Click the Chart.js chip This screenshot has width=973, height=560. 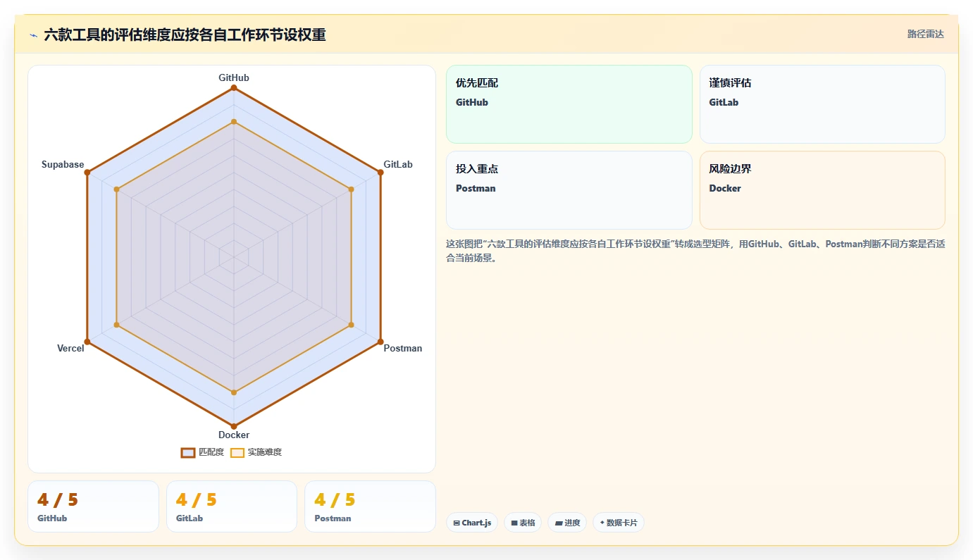472,523
